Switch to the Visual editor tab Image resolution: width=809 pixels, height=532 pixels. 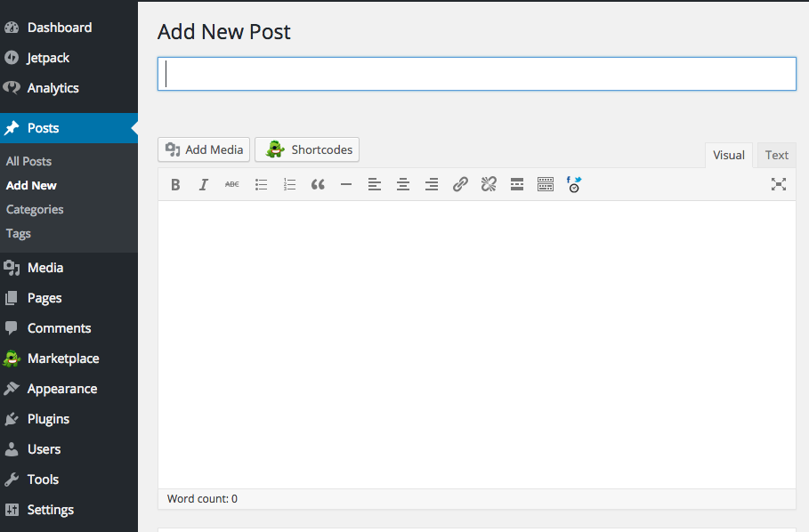tap(729, 155)
